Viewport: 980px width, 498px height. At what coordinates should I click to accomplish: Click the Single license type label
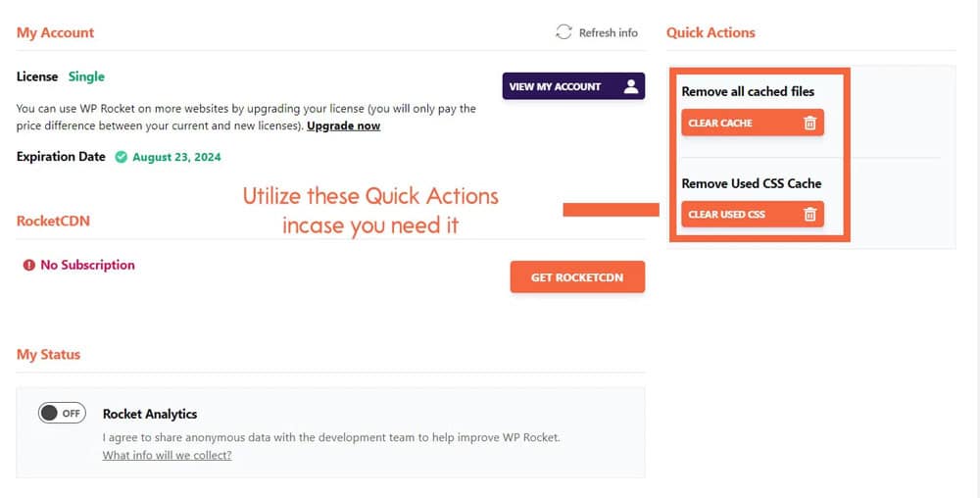pyautogui.click(x=86, y=76)
